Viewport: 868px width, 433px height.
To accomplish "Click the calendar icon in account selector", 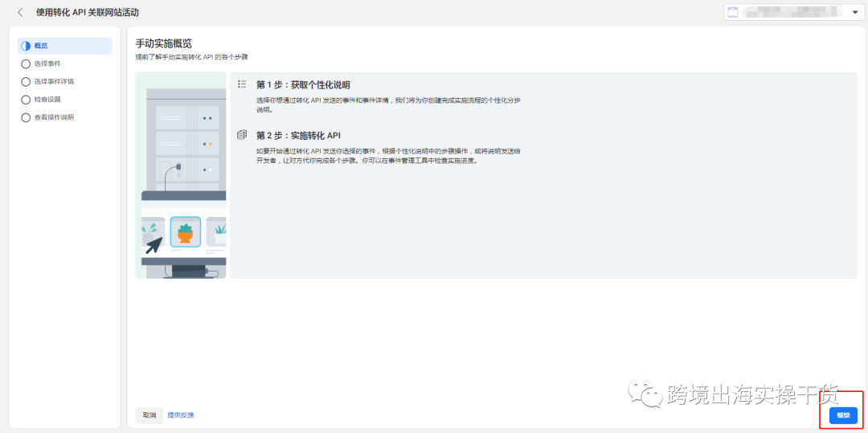I will click(x=732, y=12).
